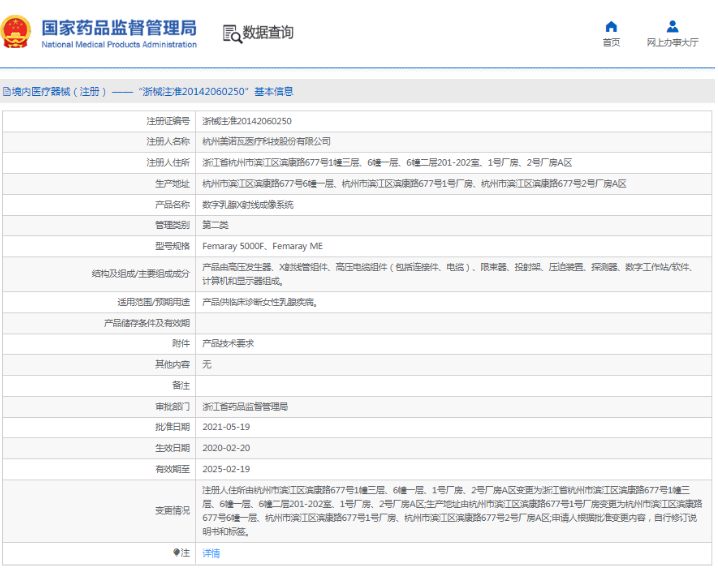Click the 其他内容 row label
718x568 pixels.
(172, 364)
